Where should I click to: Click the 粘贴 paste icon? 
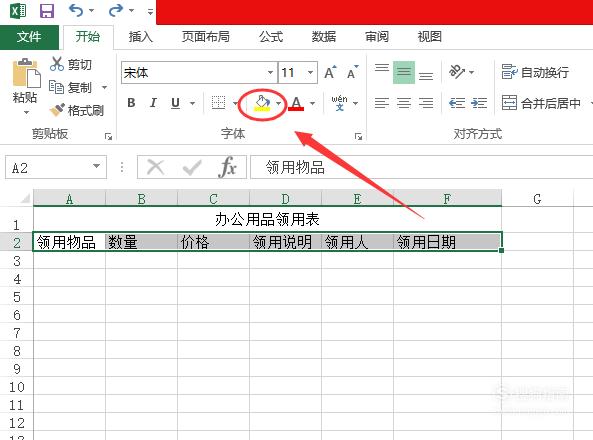coord(26,73)
